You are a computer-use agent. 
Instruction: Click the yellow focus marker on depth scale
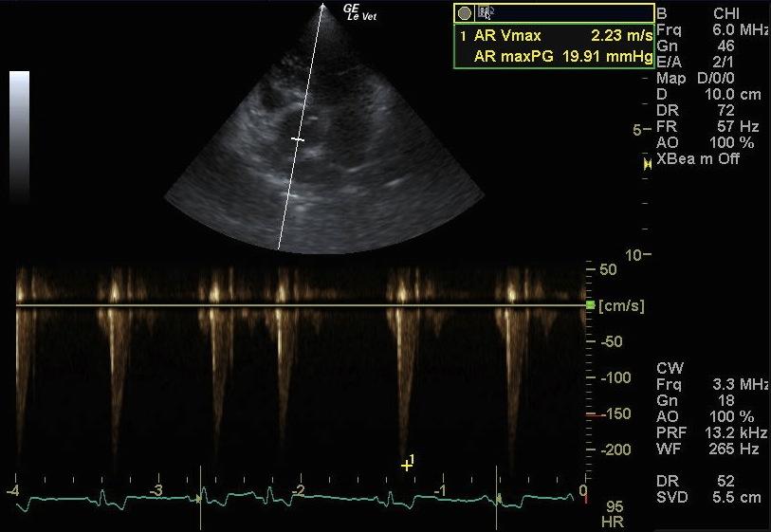(x=648, y=164)
